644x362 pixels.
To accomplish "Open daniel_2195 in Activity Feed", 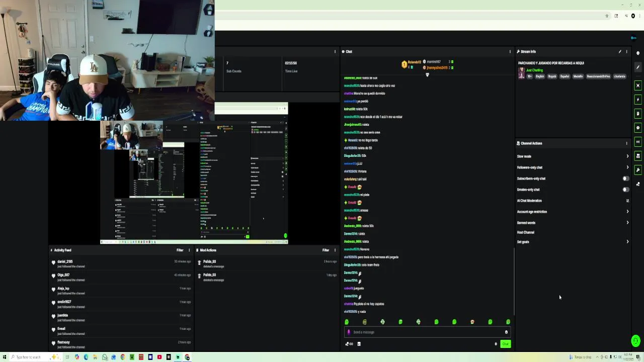I will coord(65,261).
